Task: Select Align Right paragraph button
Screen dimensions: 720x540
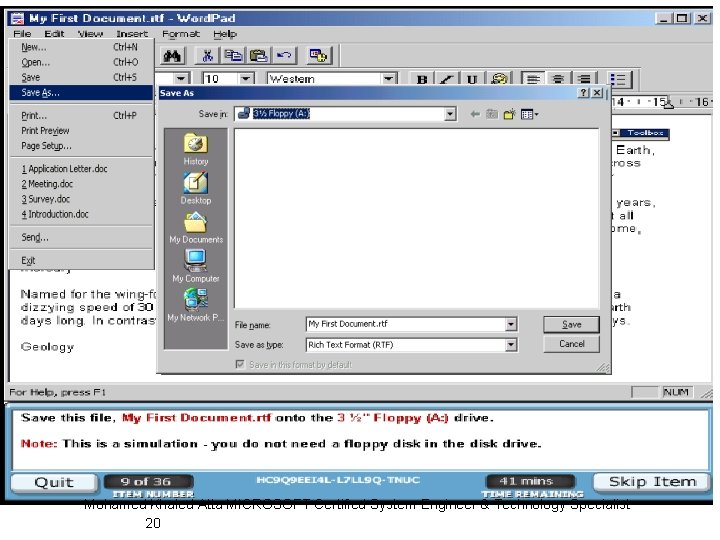Action: coord(584,79)
